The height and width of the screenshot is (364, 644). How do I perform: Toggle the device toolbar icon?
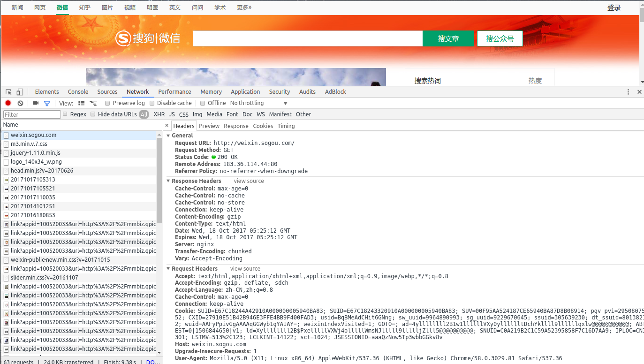20,92
